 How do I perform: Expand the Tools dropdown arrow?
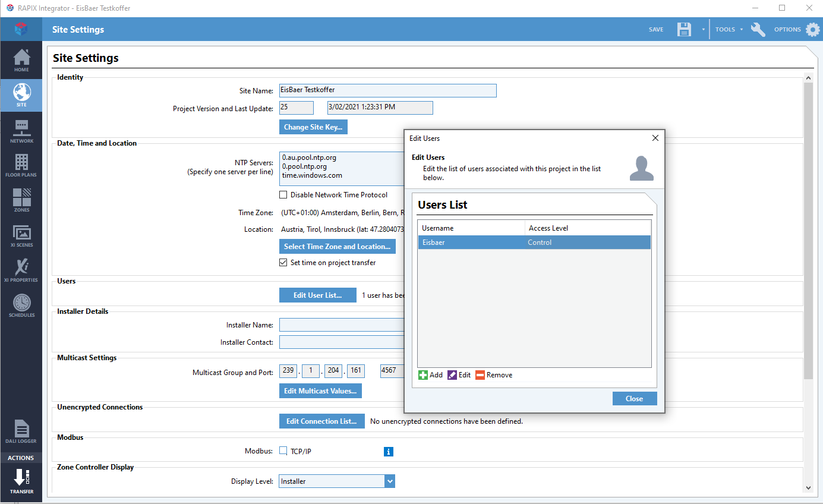tap(742, 30)
